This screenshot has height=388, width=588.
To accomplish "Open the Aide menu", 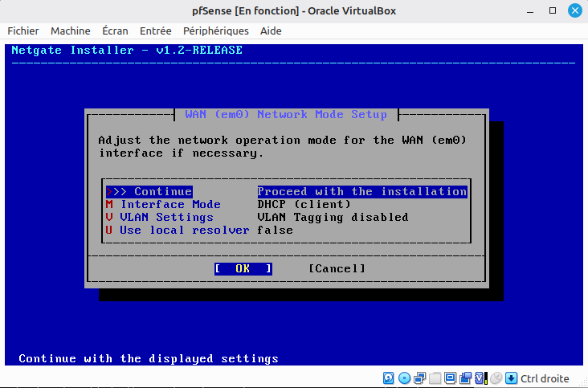I will pos(271,31).
